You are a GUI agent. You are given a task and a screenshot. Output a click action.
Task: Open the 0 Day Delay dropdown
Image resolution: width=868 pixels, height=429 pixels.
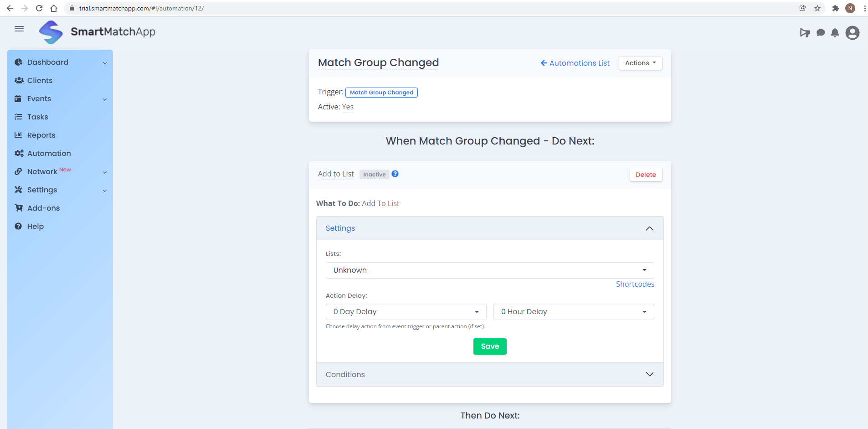point(405,311)
